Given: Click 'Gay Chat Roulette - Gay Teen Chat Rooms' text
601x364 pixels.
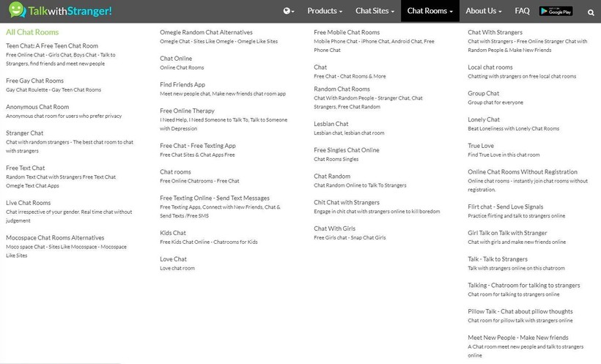Looking at the screenshot, I should point(54,89).
